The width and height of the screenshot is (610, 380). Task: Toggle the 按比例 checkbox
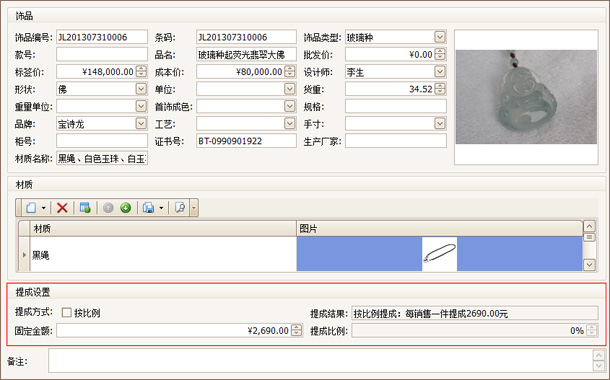[x=67, y=312]
